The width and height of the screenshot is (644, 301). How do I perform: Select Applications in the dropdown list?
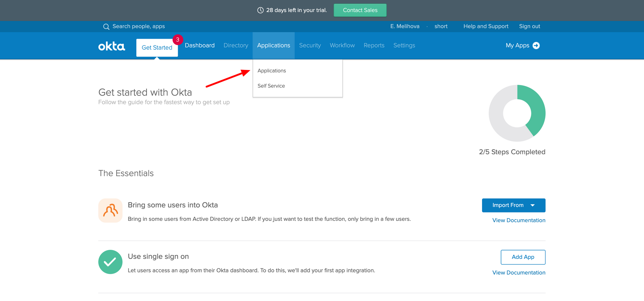pyautogui.click(x=272, y=71)
